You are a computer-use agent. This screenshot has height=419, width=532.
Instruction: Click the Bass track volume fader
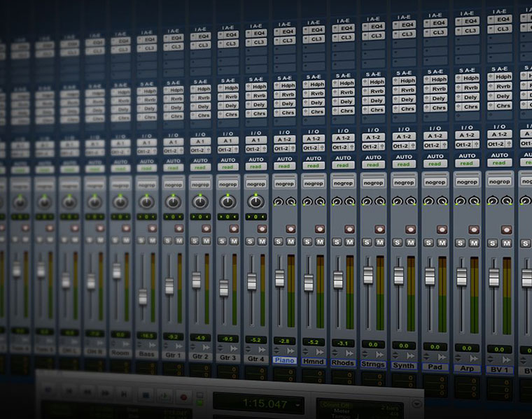[143, 296]
